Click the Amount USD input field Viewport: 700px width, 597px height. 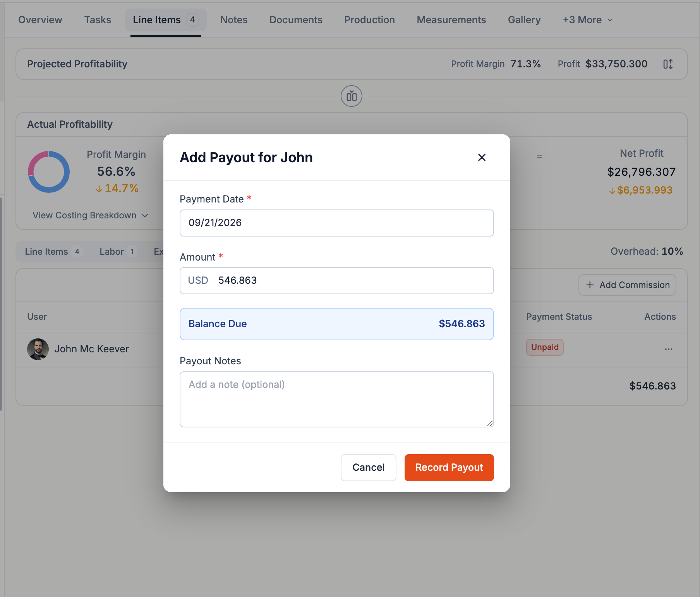pos(337,281)
